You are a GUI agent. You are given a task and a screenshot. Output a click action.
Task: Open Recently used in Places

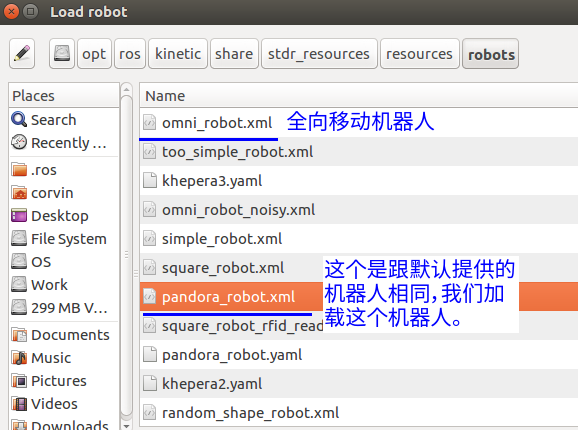click(64, 143)
